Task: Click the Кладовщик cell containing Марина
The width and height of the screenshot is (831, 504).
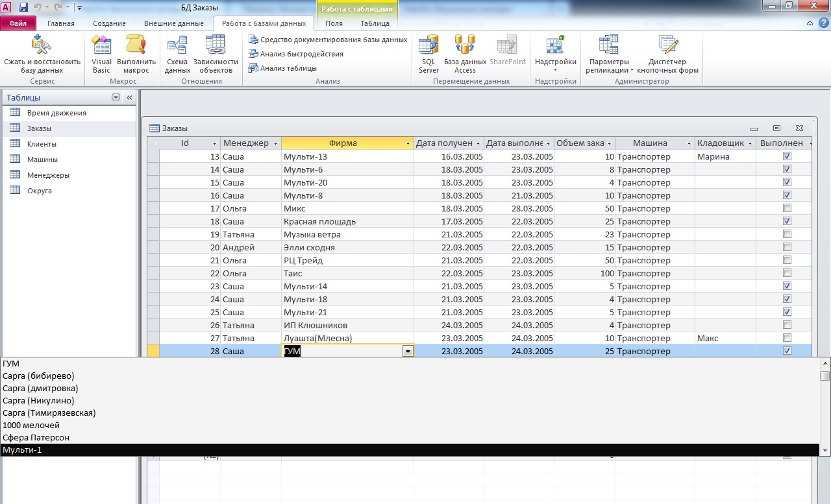Action: 726,156
